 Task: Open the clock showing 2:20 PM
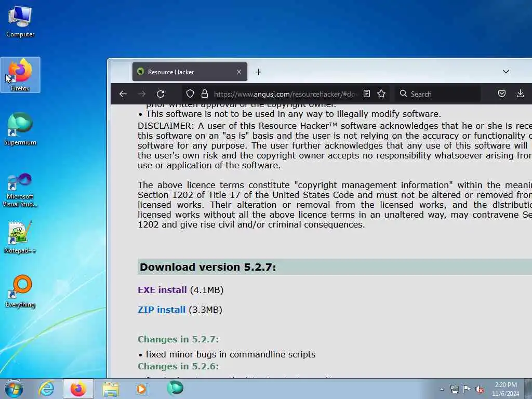point(506,389)
